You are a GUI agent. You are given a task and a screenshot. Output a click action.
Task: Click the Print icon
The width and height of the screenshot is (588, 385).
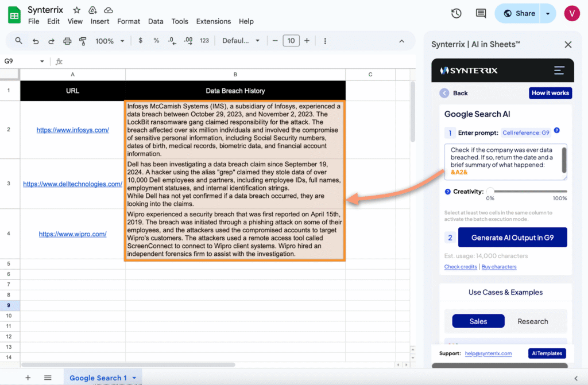pos(67,41)
